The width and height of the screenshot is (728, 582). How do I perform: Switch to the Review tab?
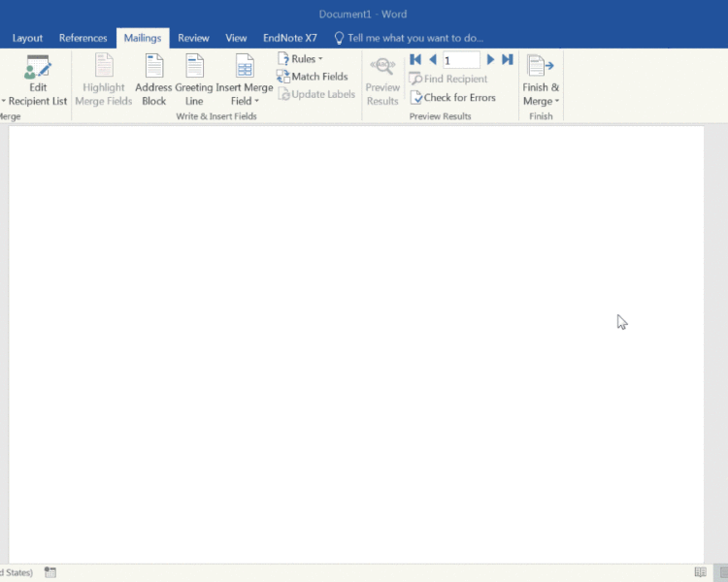(193, 38)
